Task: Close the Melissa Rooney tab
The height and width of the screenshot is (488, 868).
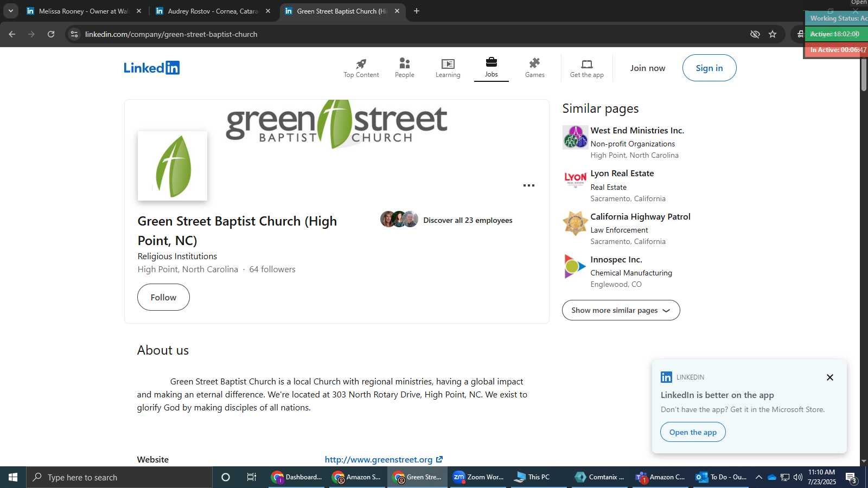Action: [139, 11]
